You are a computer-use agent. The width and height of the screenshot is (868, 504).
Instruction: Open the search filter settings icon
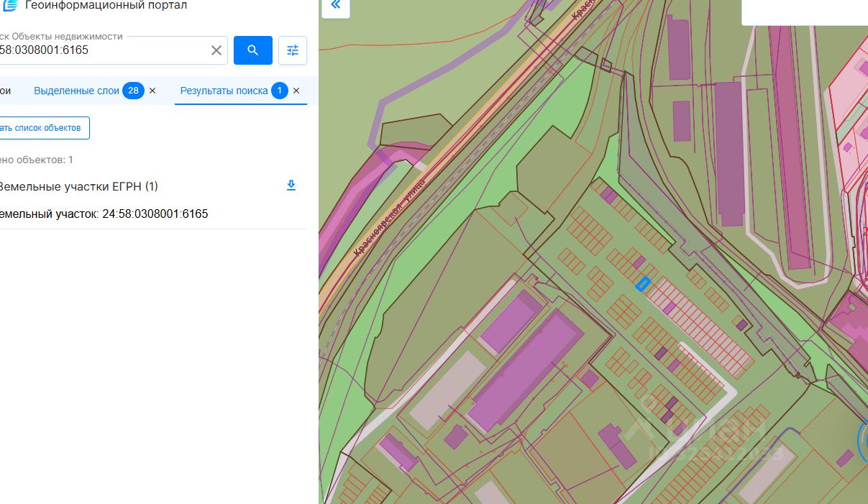coord(293,50)
